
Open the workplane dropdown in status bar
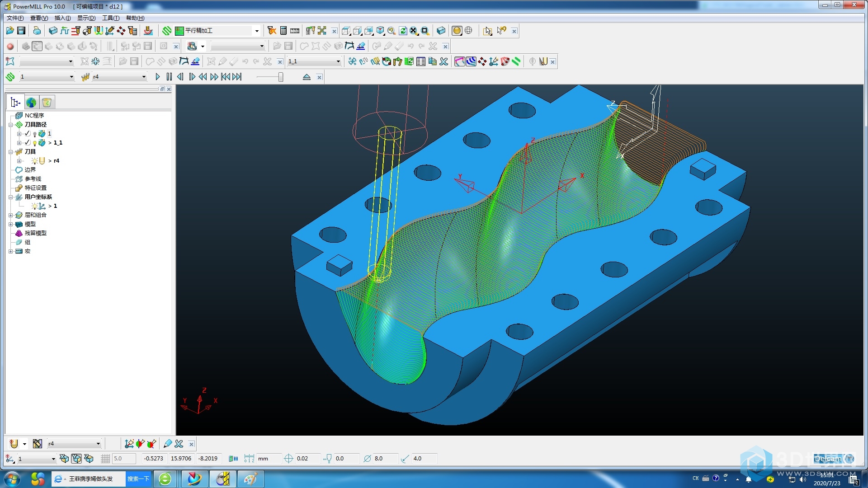(x=53, y=459)
